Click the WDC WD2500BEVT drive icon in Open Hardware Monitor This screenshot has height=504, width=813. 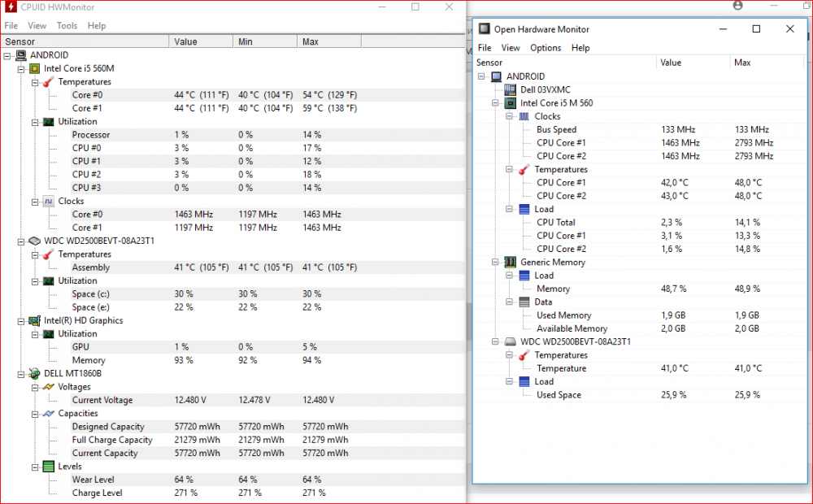[511, 341]
